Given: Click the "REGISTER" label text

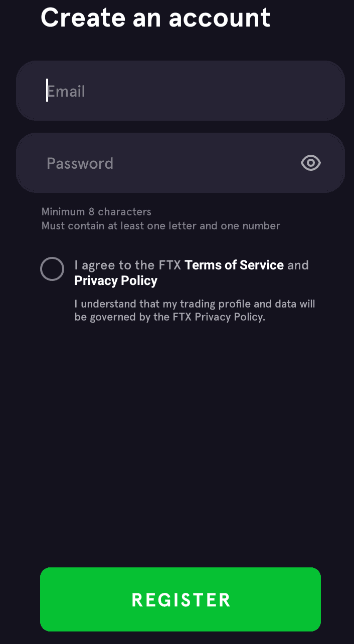Looking at the screenshot, I should 181,600.
